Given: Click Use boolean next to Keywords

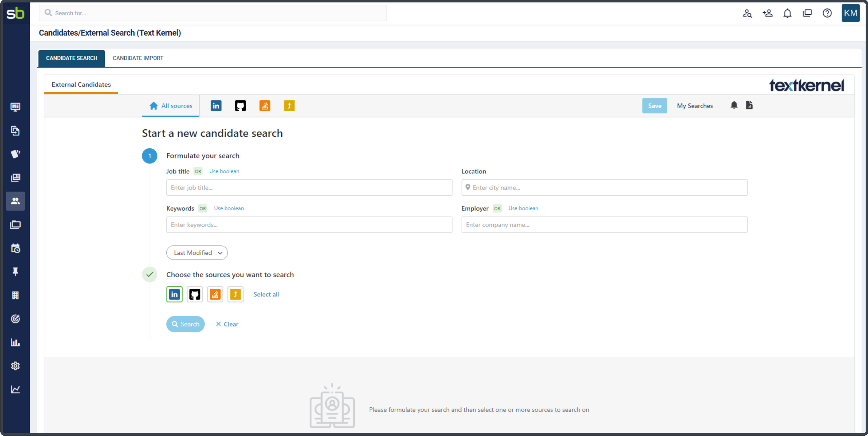Looking at the screenshot, I should point(229,208).
